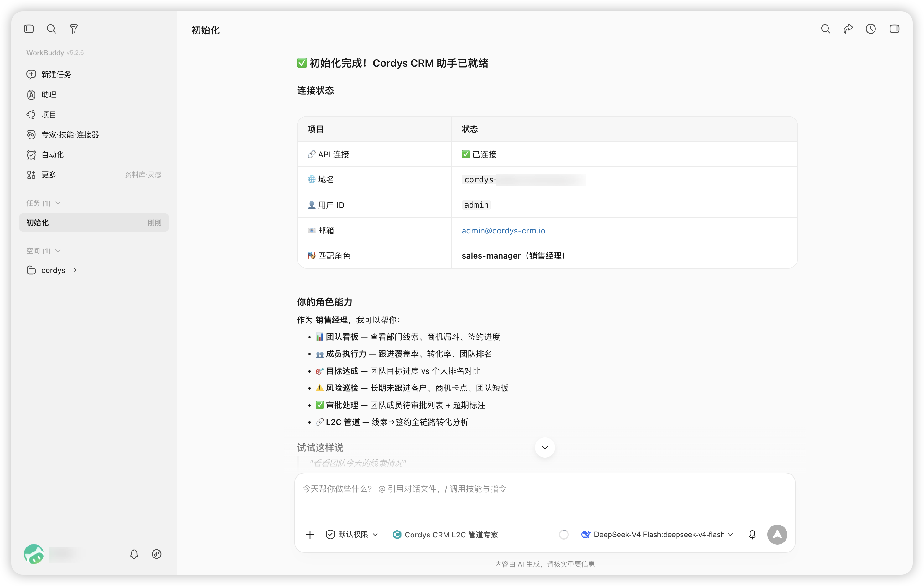Select Cordys CRM L2C 管道专家 expert chip
The width and height of the screenshot is (924, 586).
pos(445,535)
